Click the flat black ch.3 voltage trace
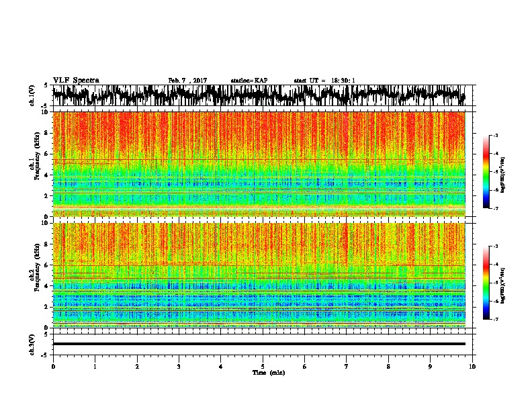 [x=259, y=344]
